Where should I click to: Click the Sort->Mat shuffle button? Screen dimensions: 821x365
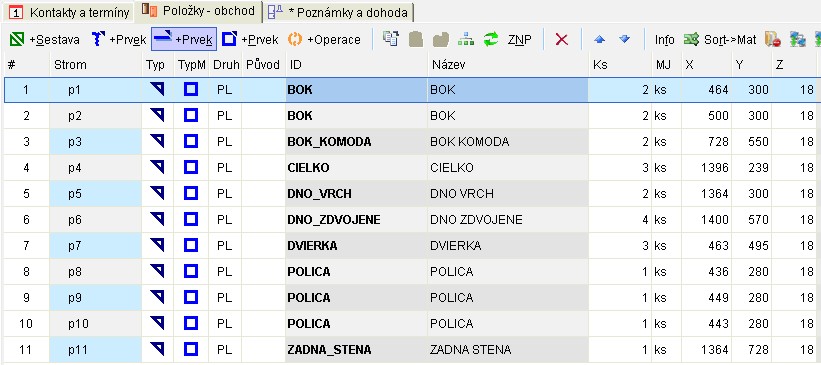pos(720,39)
